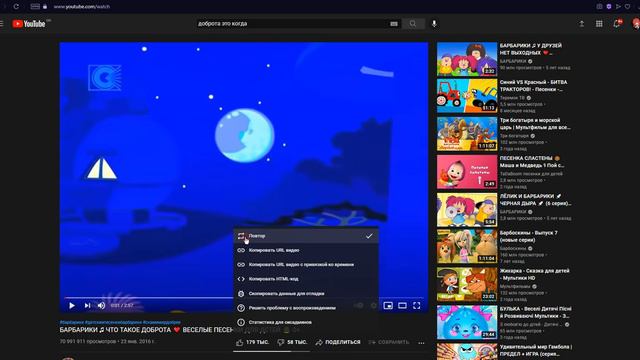This screenshot has width=640, height=360.
Task: Open the notifications bell
Action: point(617,23)
